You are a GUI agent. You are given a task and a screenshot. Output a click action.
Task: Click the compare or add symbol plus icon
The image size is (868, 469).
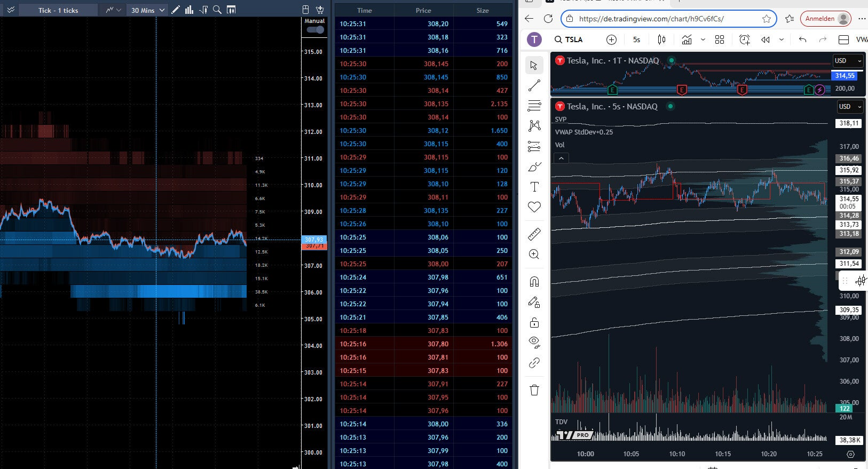point(612,39)
